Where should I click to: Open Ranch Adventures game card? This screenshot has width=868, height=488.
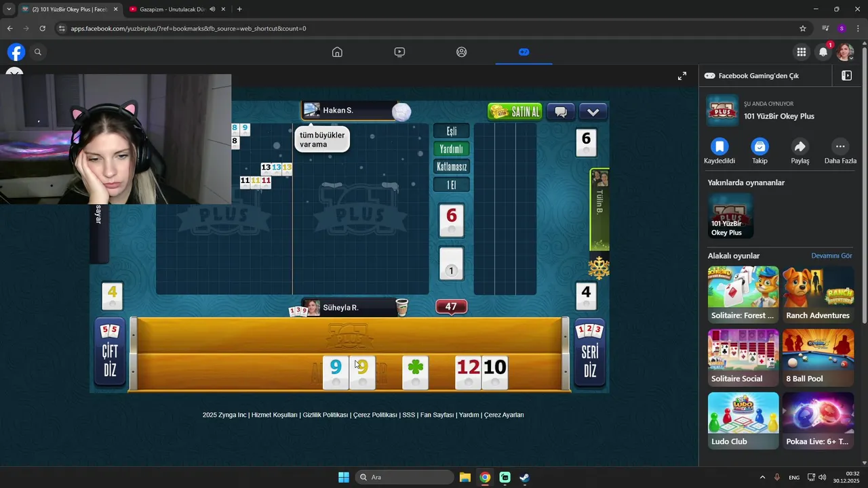point(818,295)
